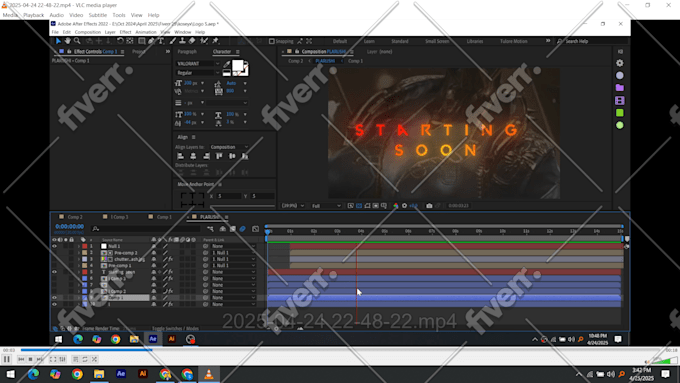This screenshot has width=680, height=383.
Task: Open the VALORANT font family dropdown
Action: point(198,63)
